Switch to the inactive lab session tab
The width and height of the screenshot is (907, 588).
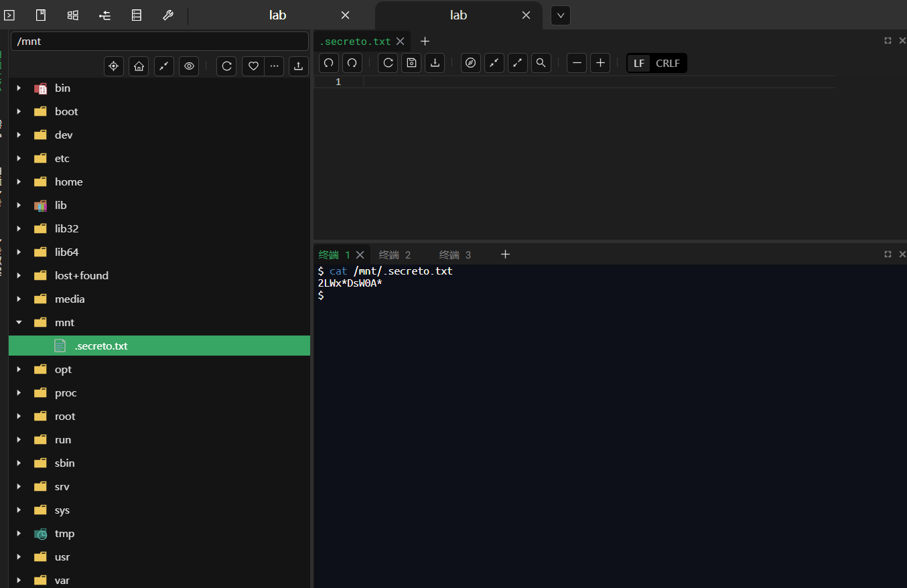tap(278, 15)
